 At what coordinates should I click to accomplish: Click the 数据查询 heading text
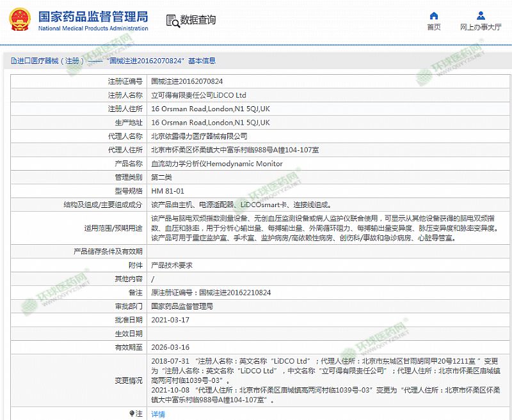click(x=198, y=20)
